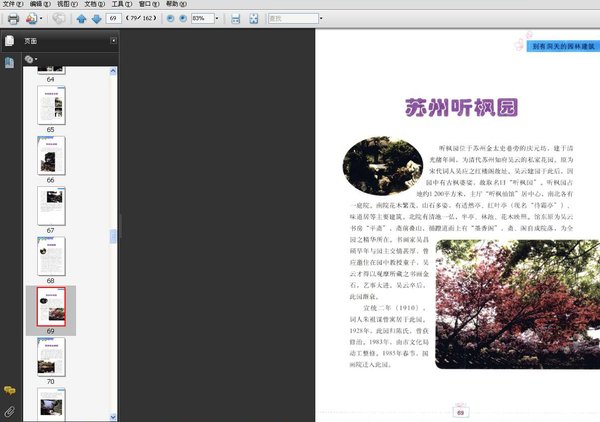Click the 苏州听枫园 page title

point(461,108)
